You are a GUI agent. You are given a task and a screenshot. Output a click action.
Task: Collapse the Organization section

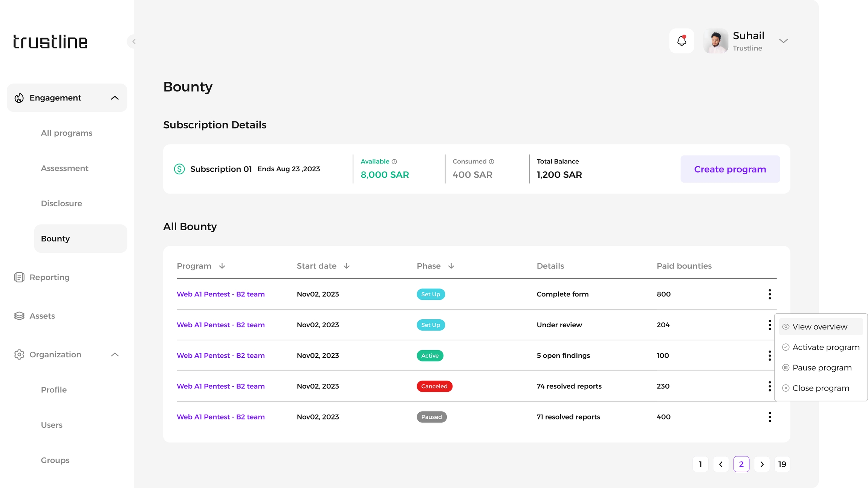point(115,355)
